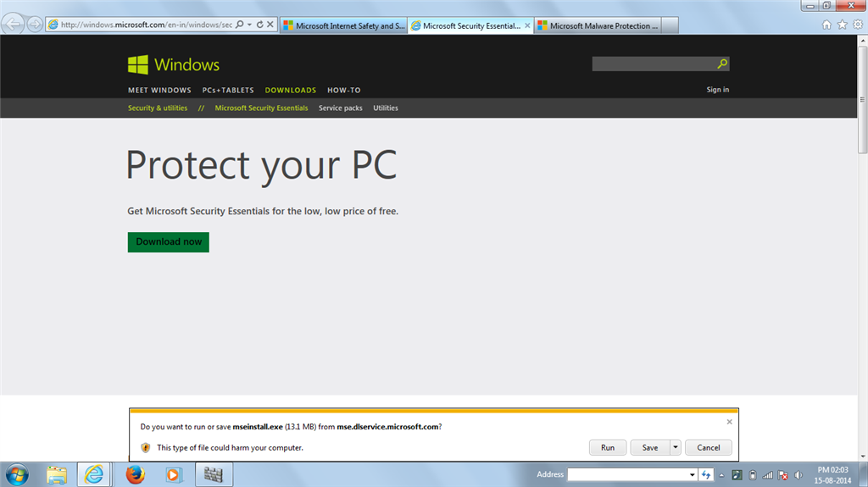This screenshot has height=487, width=868.
Task: Click the security shield warning icon
Action: click(146, 448)
